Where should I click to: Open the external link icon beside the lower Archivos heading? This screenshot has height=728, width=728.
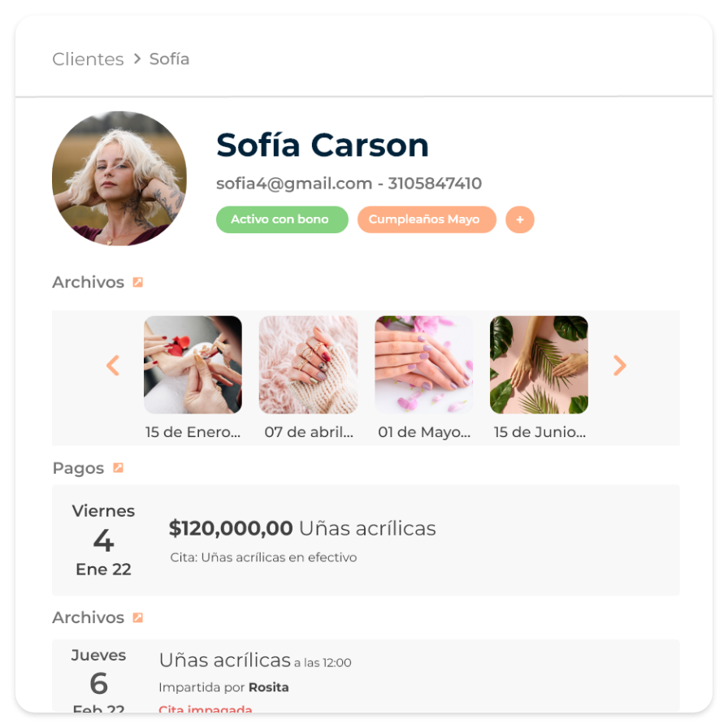pyautogui.click(x=138, y=617)
